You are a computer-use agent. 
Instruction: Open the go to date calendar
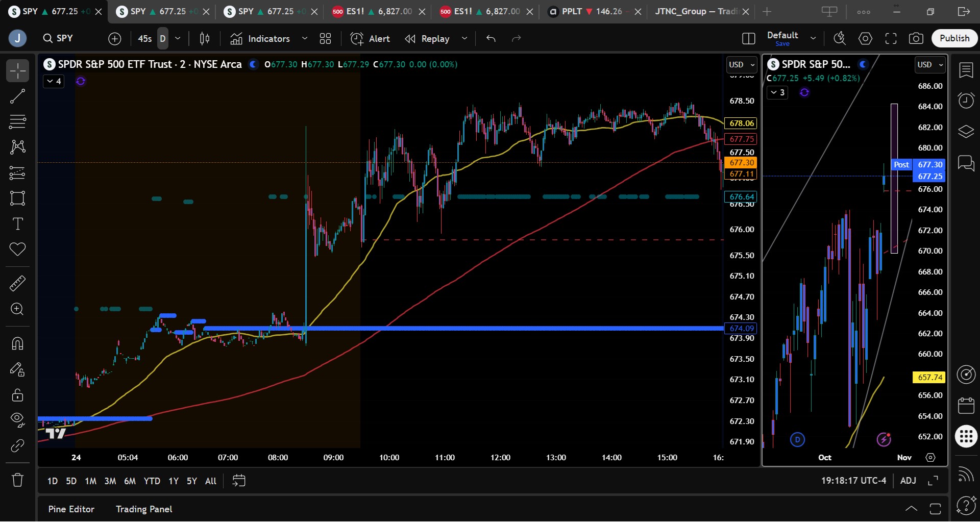239,481
